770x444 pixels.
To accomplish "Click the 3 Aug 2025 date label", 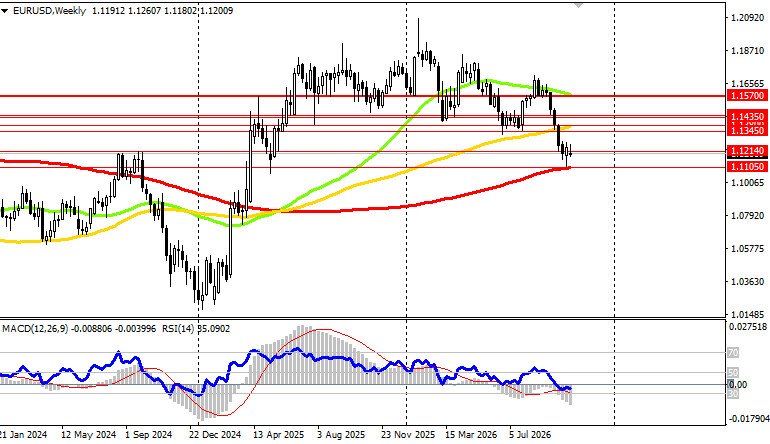I will 341,435.
